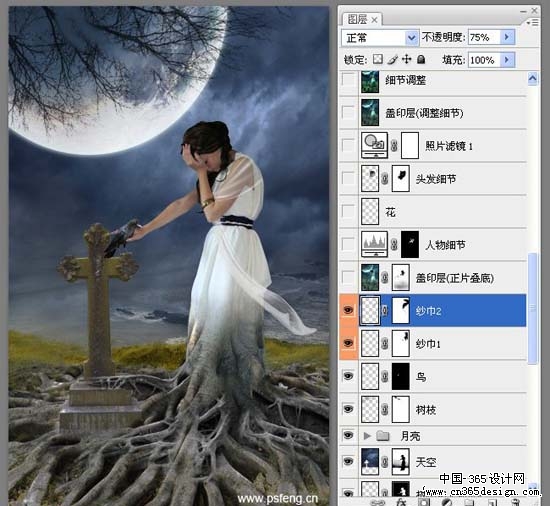Open the blend mode dropdown showing 正常
The height and width of the screenshot is (506, 550).
[380, 38]
